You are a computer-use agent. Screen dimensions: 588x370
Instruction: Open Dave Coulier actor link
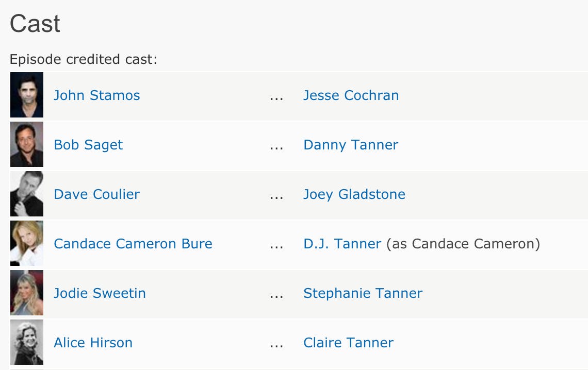pos(97,194)
